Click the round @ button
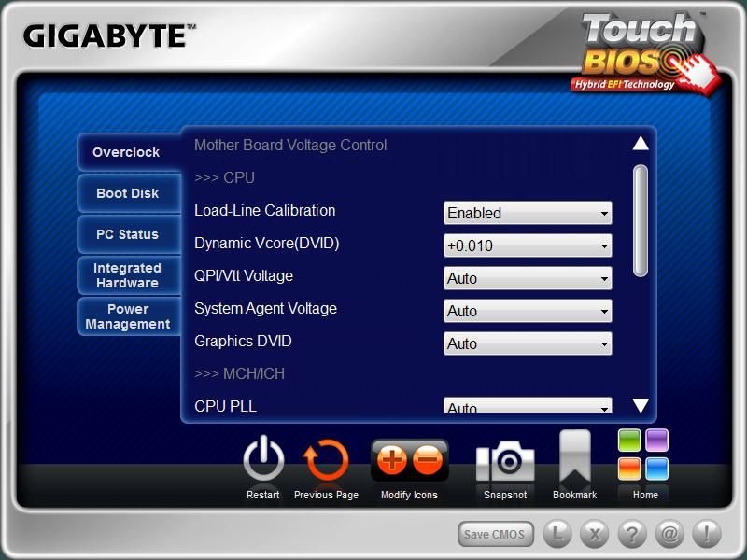Viewport: 747px width, 560px height. click(x=669, y=533)
